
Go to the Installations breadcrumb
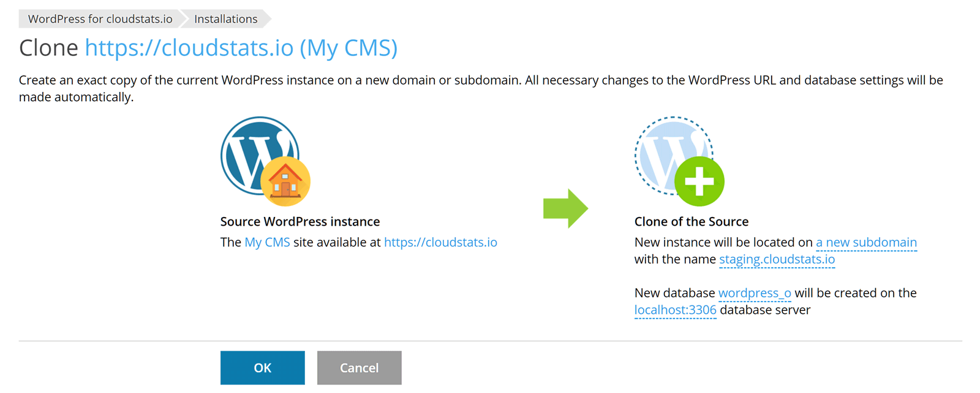click(x=225, y=19)
